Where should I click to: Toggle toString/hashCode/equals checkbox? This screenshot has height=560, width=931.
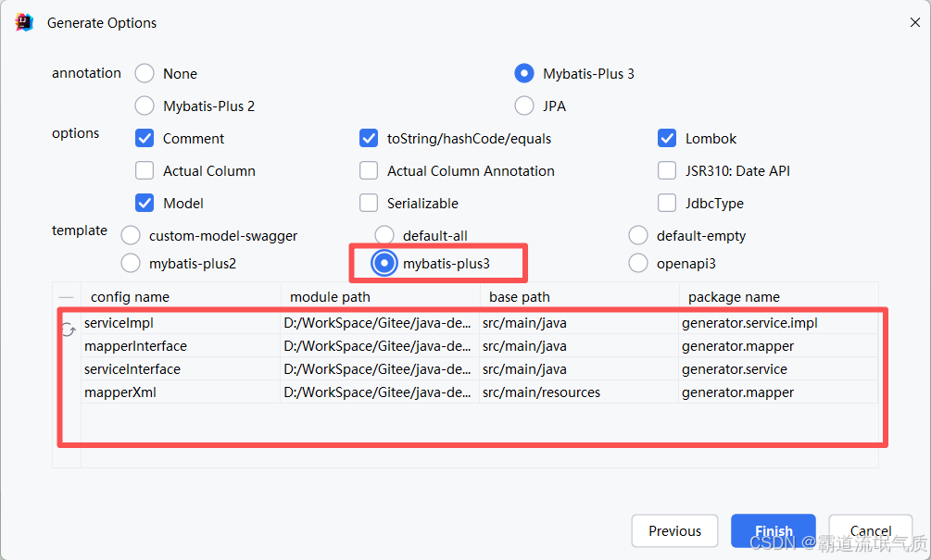pos(369,138)
